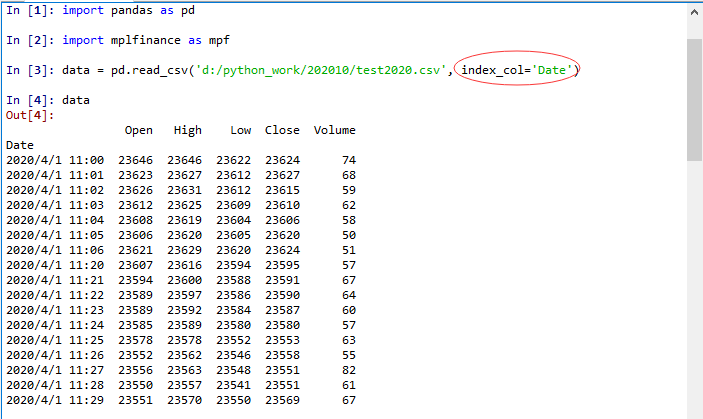Screen dimensions: 703x419
Task: Click High value 23600 in 11:21 row
Action: click(x=185, y=281)
